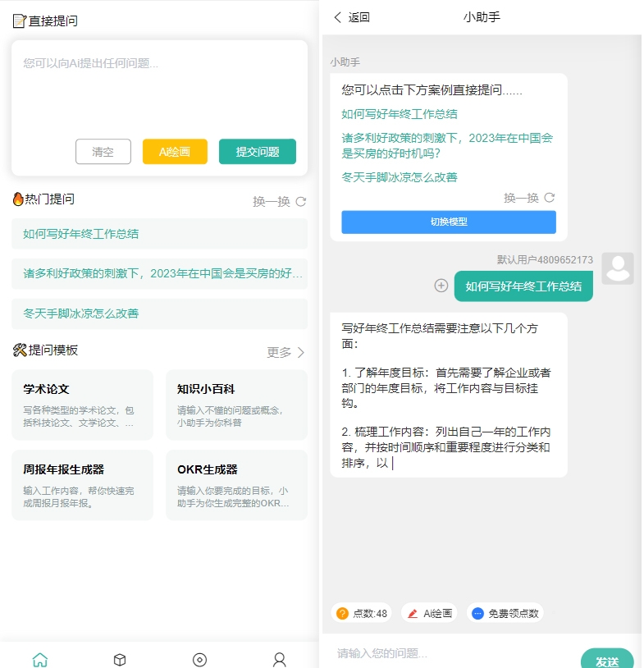Open the 知识小百科 template card
The image size is (644, 668).
[x=236, y=405]
